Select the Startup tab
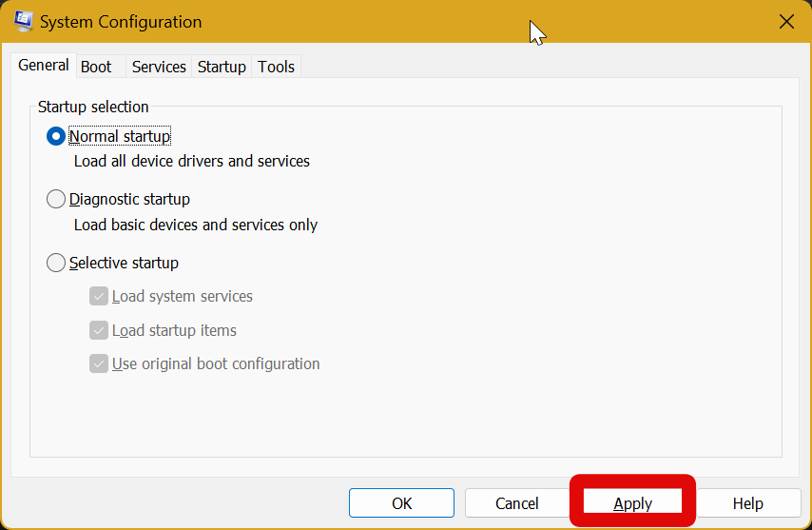Image resolution: width=812 pixels, height=530 pixels. (x=222, y=67)
